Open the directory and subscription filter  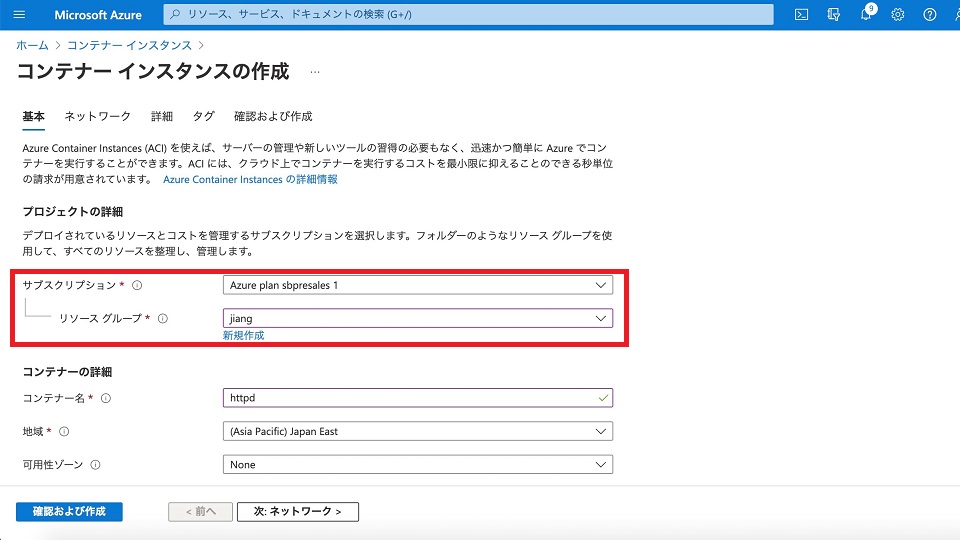834,15
